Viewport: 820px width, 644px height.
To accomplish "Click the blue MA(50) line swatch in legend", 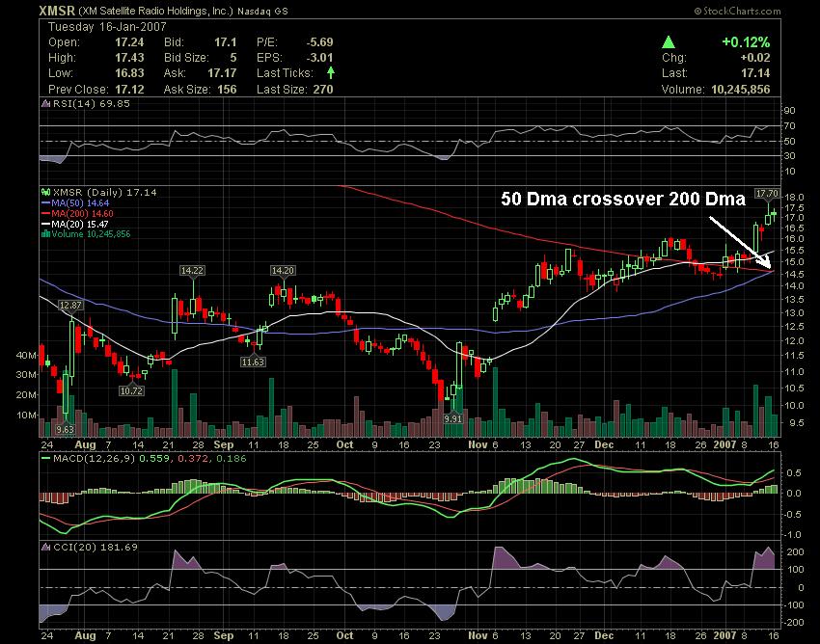I will (x=45, y=203).
